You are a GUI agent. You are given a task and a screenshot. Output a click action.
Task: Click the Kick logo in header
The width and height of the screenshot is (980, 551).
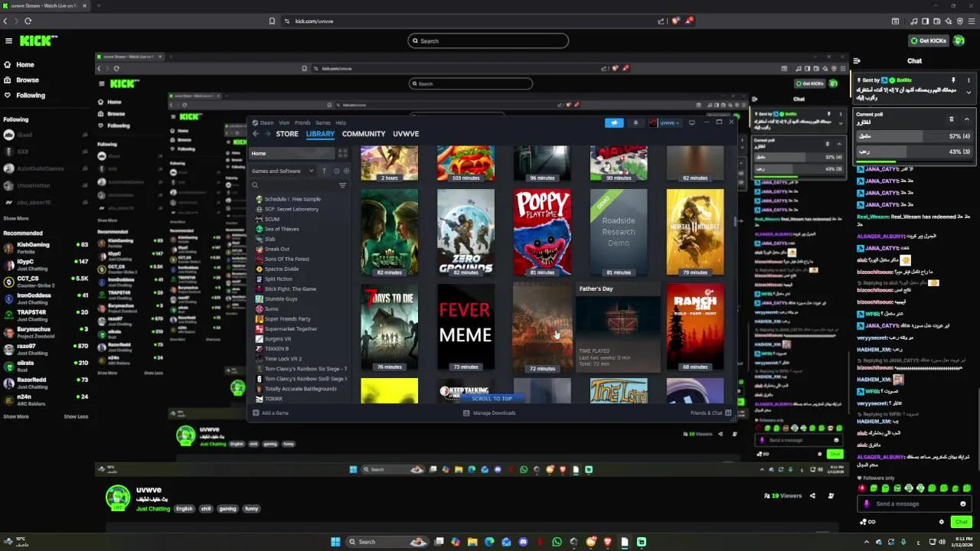[x=38, y=41]
